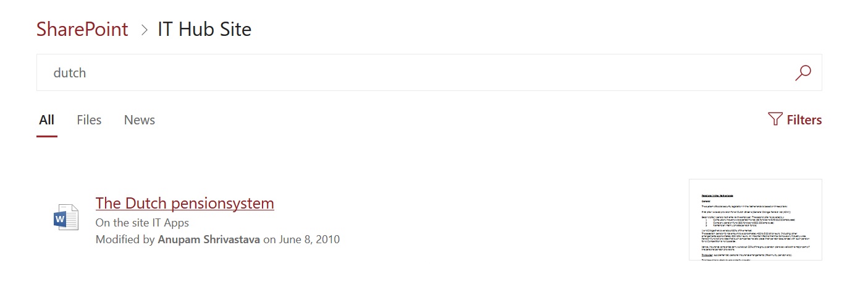Go to the SharePoint home link

pyautogui.click(x=82, y=29)
